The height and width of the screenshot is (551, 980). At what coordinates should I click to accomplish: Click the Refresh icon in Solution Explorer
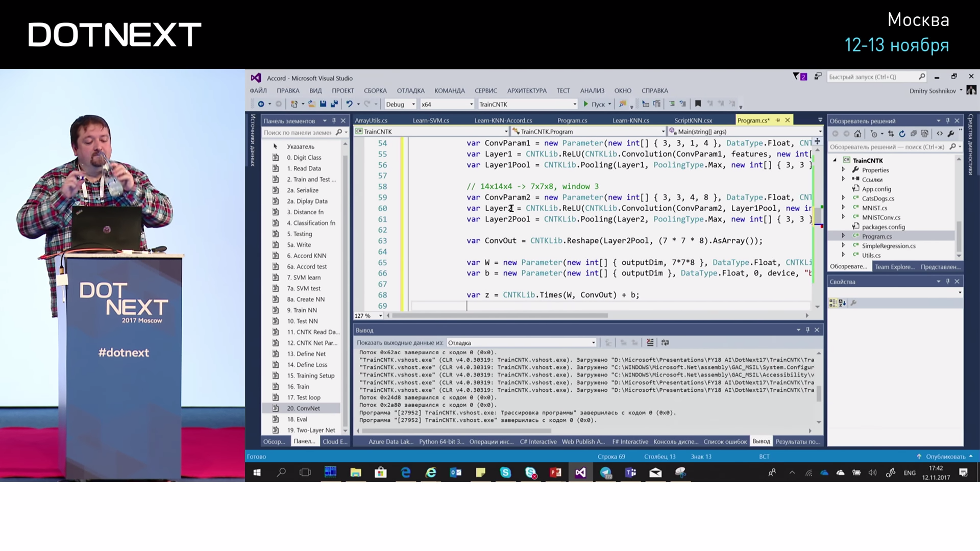[902, 134]
